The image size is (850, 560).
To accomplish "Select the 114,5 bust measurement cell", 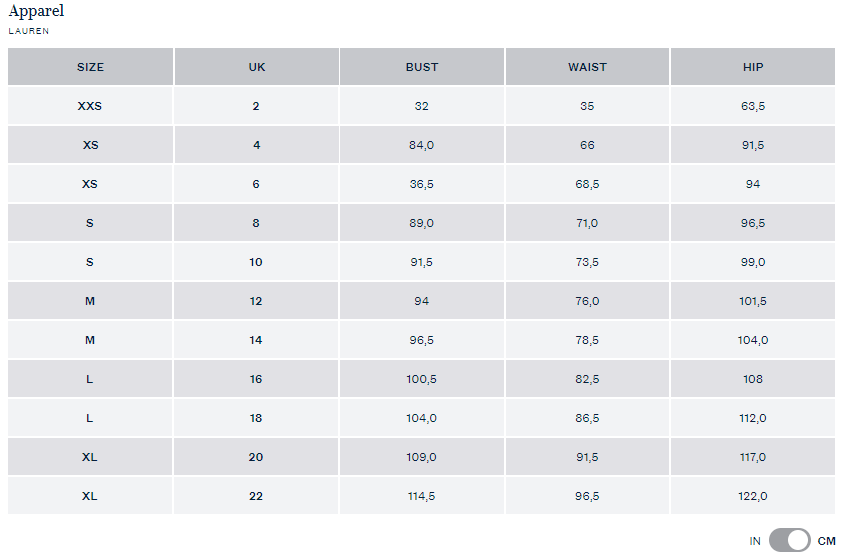I will click(x=422, y=496).
